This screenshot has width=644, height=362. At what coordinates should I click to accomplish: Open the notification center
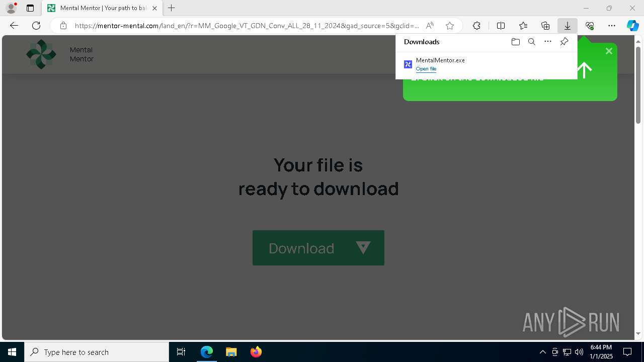point(627,352)
